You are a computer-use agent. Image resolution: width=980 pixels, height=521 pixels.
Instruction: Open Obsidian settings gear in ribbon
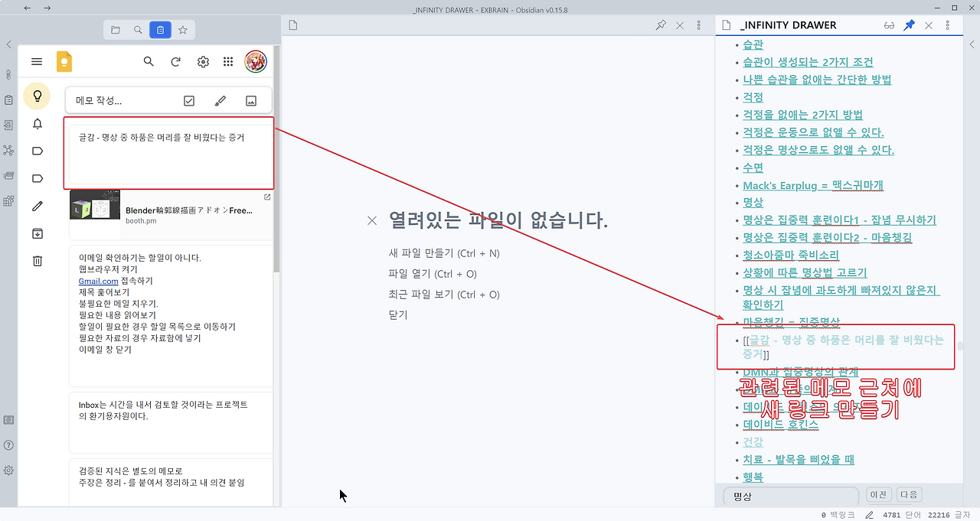[x=8, y=471]
